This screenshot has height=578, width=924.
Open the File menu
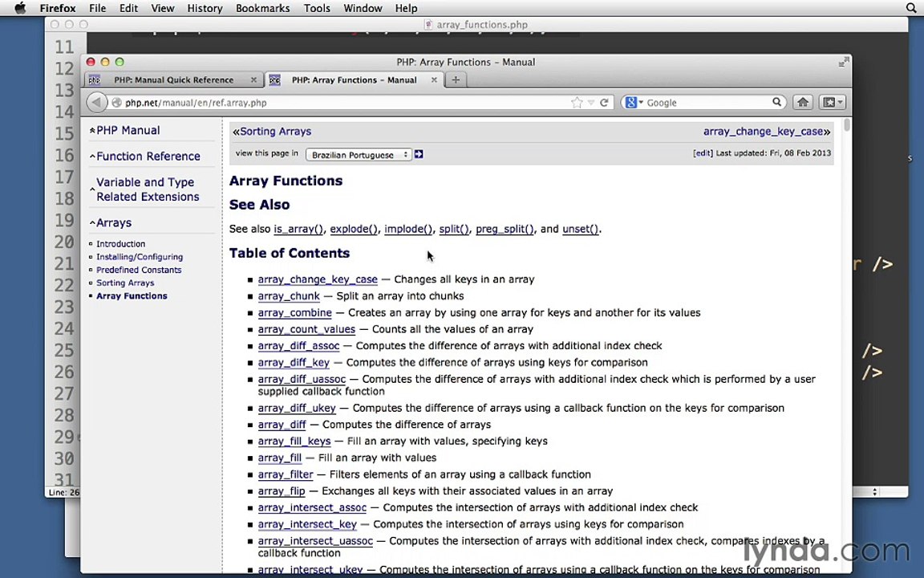point(97,8)
